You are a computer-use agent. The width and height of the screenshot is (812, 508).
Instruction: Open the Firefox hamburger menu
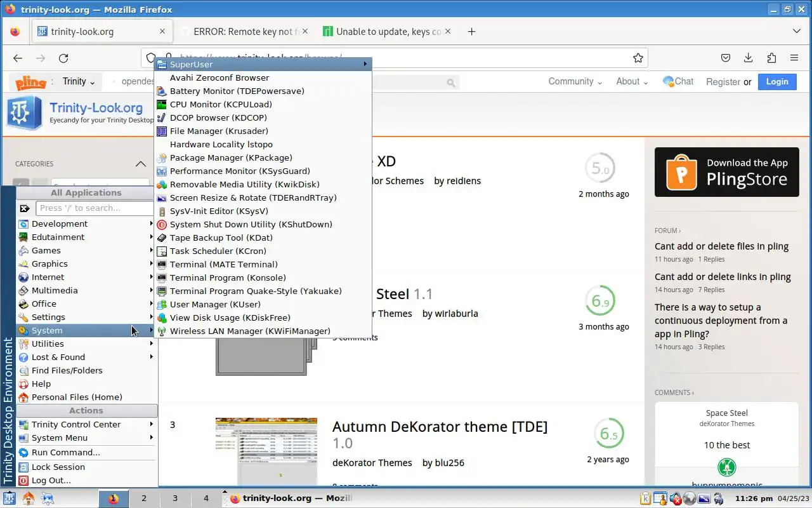coord(794,58)
